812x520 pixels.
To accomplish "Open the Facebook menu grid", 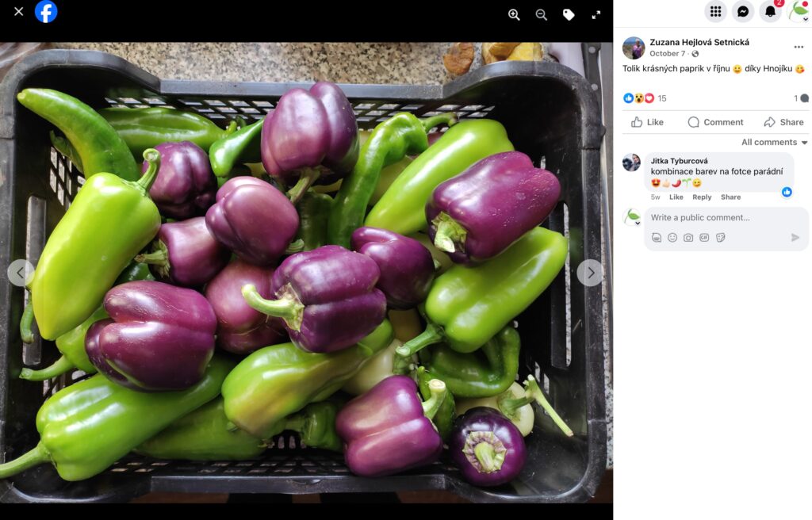I will pyautogui.click(x=715, y=11).
